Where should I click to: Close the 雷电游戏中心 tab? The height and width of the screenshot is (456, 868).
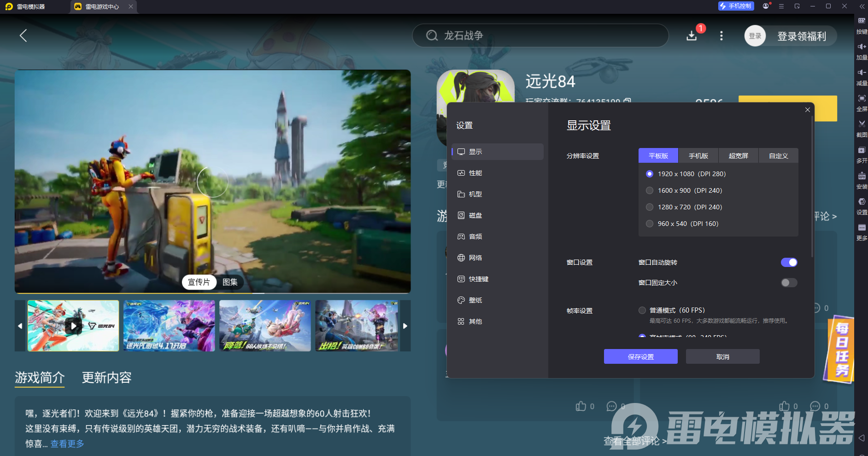[x=131, y=6]
